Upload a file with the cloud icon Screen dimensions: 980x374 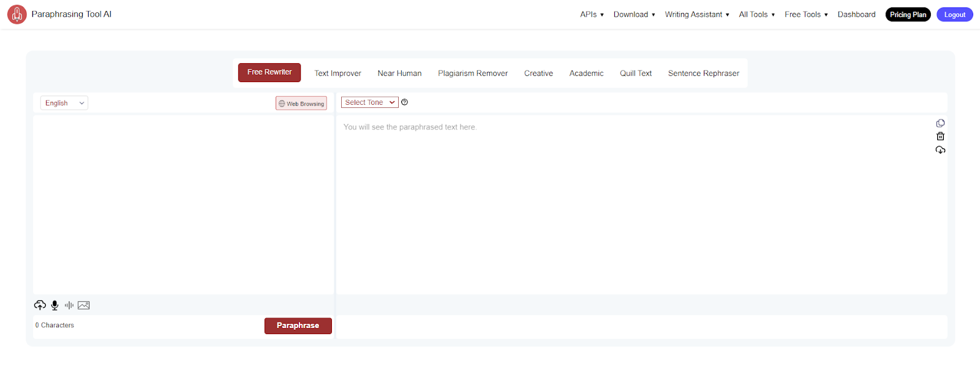coord(40,305)
